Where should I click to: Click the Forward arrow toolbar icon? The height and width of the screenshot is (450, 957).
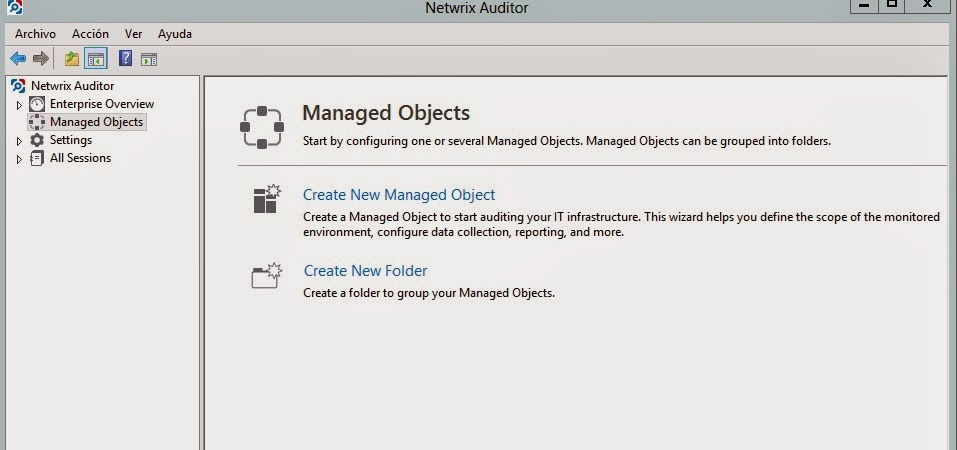pos(40,59)
